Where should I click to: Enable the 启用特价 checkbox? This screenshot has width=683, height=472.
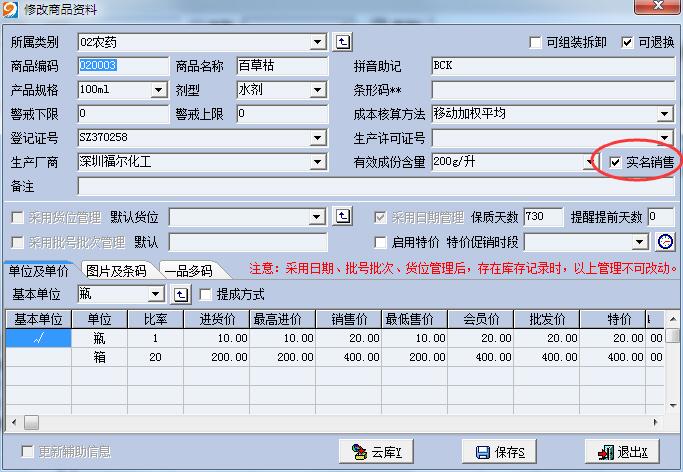[380, 242]
